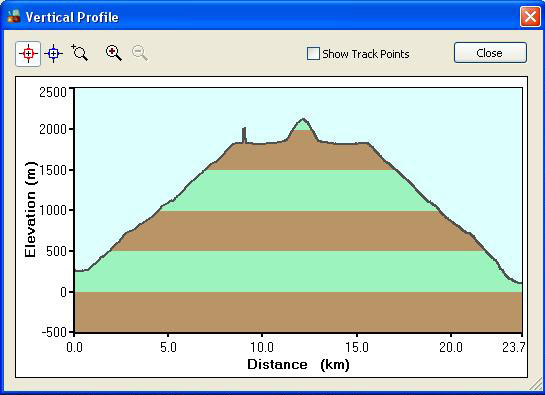Click the 2000 elevation axis label
Screen dimensions: 545x395
[x=53, y=129]
